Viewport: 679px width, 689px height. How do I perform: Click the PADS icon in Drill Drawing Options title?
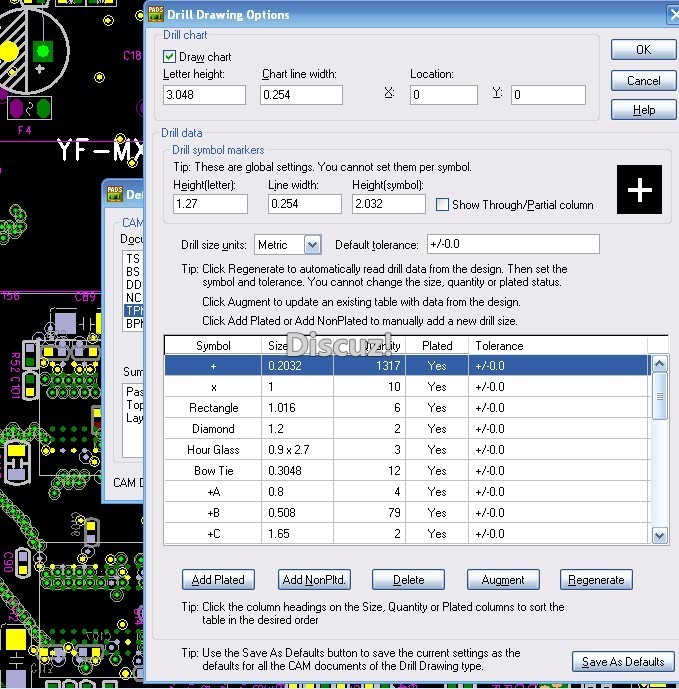coord(155,14)
